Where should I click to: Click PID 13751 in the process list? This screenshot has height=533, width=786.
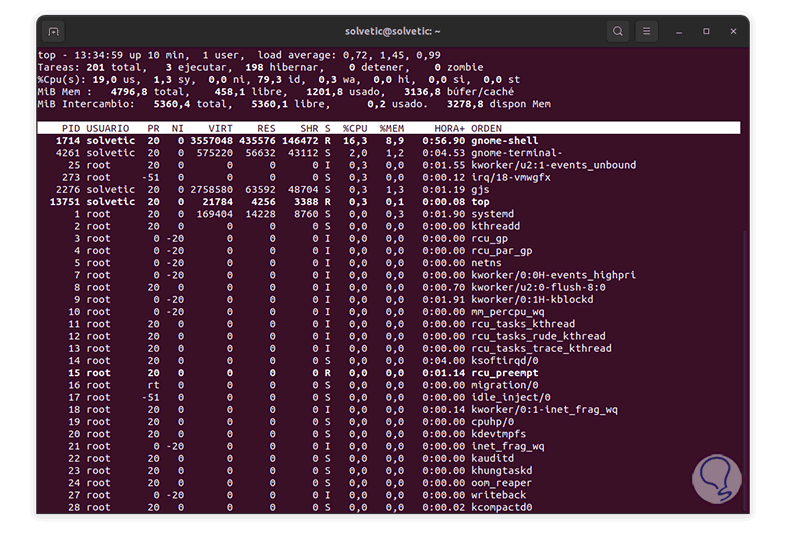point(65,202)
